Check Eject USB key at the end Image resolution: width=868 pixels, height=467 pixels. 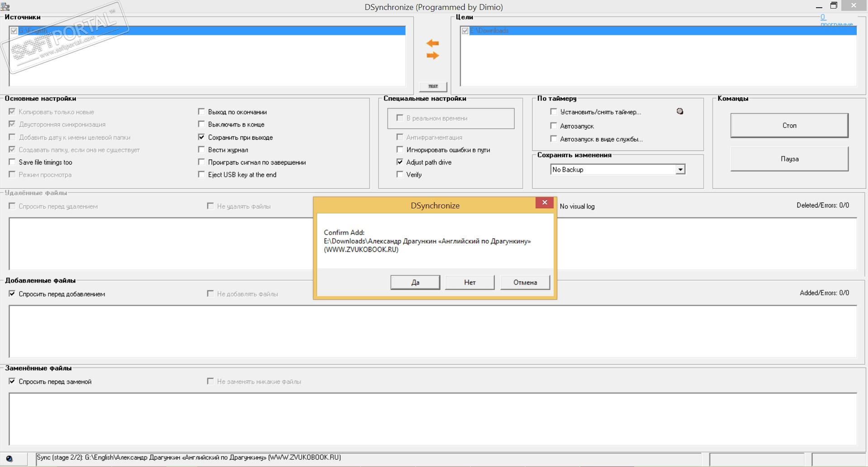tap(202, 175)
